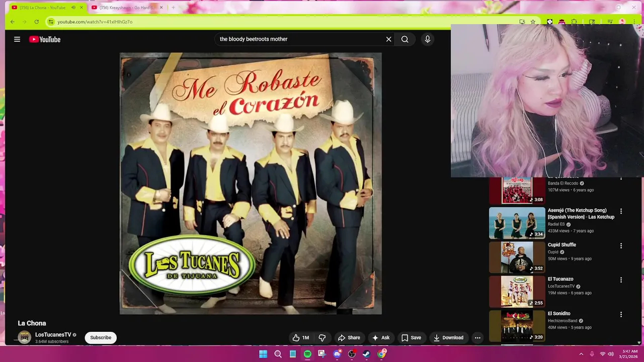The width and height of the screenshot is (644, 362).
Task: Click Radial ES channel name
Action: coord(556,224)
